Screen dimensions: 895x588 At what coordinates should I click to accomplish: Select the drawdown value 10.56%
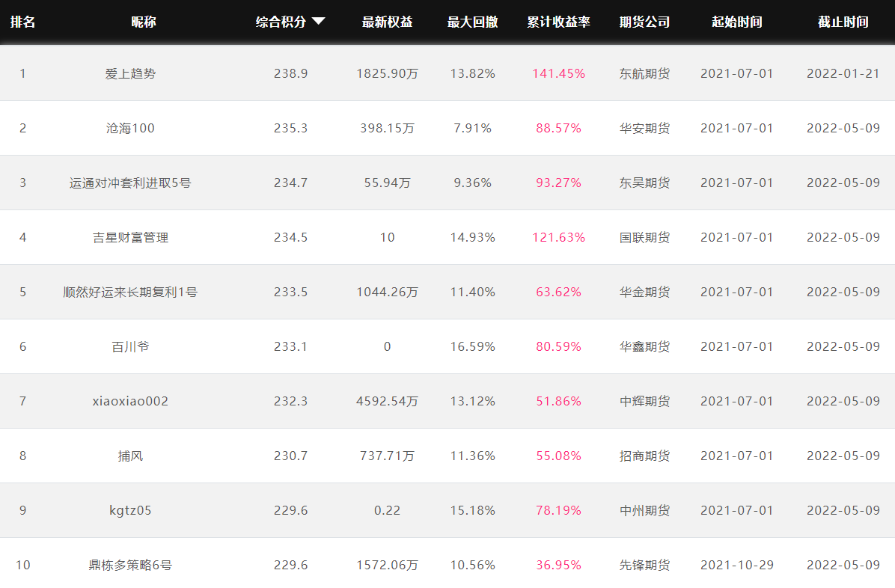(x=473, y=565)
